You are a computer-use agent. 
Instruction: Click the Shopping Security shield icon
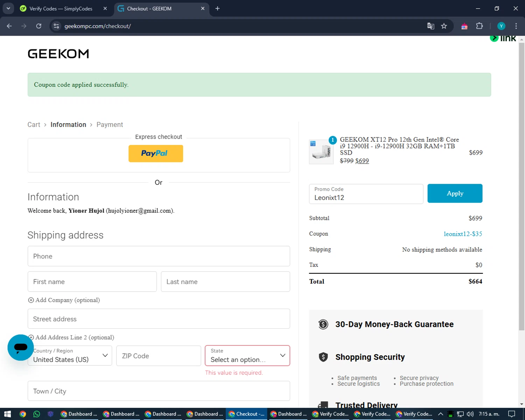pyautogui.click(x=323, y=357)
